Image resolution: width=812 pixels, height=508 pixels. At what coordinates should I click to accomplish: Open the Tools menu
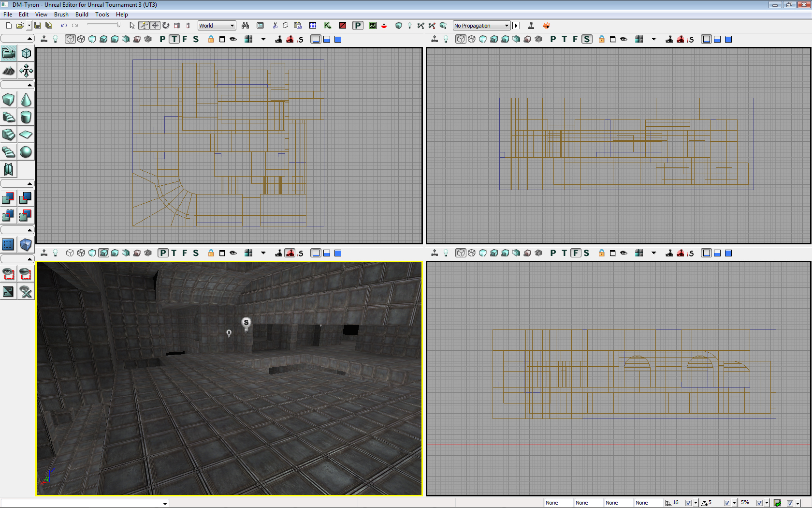coord(102,15)
